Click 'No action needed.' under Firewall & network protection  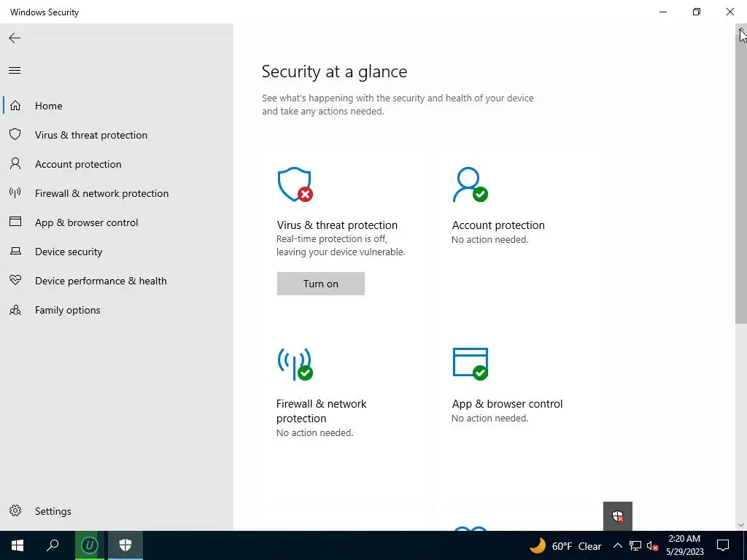(x=314, y=432)
